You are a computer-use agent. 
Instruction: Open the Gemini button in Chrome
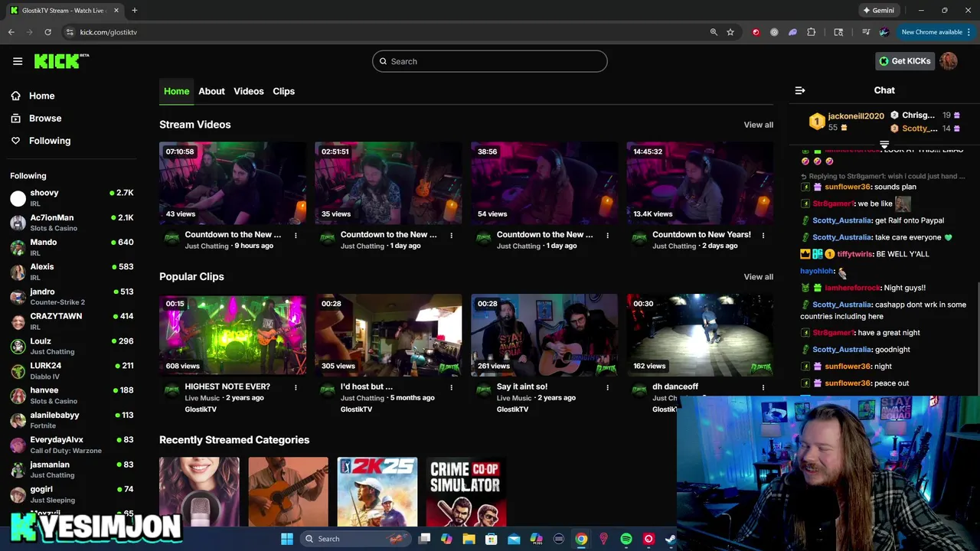[x=878, y=11]
